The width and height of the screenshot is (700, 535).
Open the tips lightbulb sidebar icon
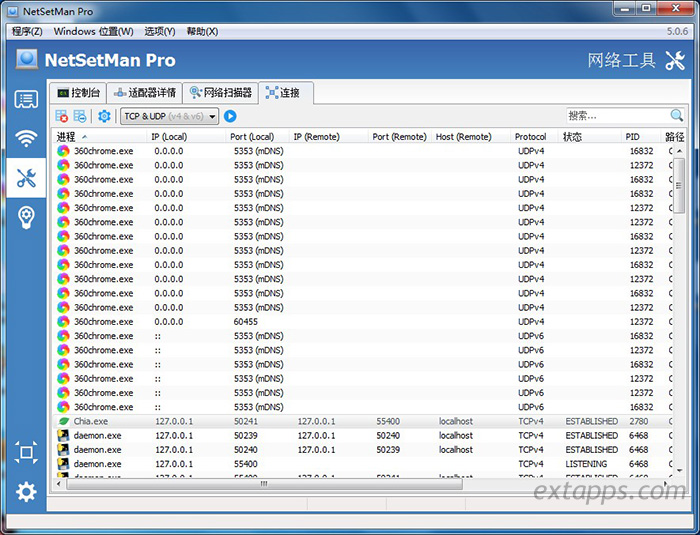tap(26, 217)
